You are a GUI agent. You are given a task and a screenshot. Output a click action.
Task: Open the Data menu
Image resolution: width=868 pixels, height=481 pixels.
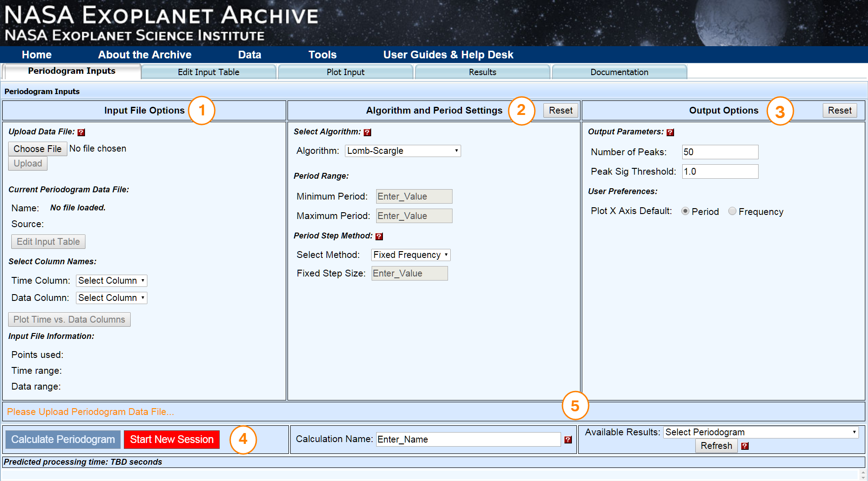[250, 55]
